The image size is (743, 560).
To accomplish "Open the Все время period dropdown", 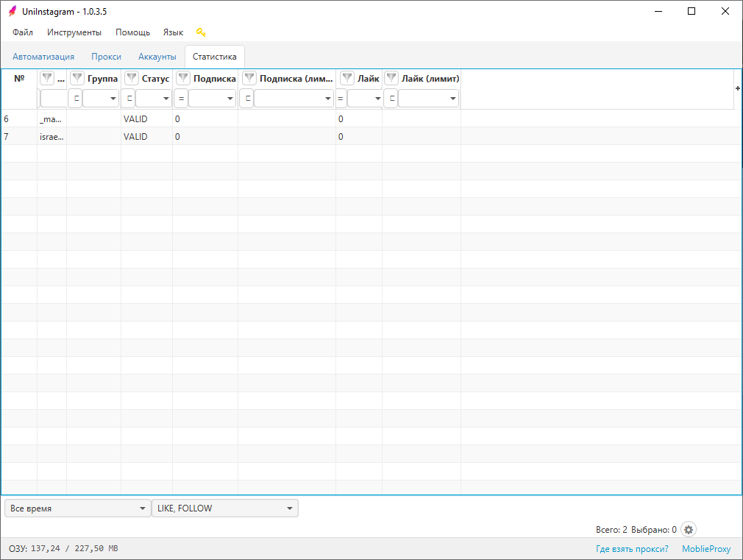I will coord(77,508).
